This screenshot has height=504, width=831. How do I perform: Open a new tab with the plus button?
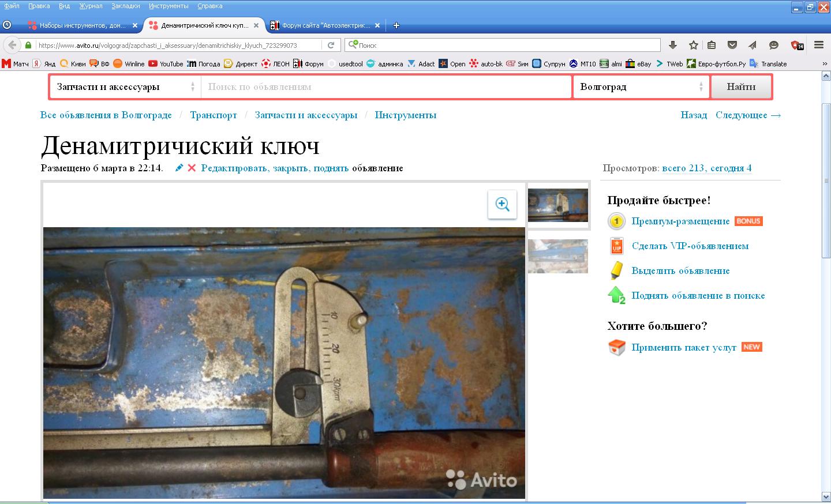(x=396, y=25)
